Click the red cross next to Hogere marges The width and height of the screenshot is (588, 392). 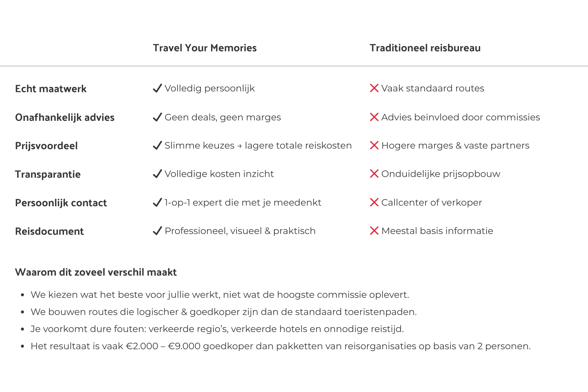point(374,145)
